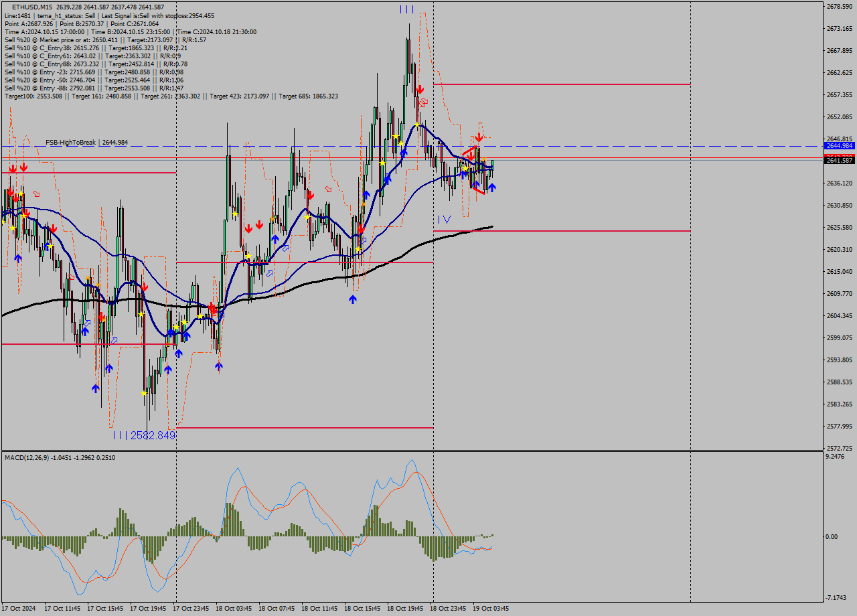
Task: Click the MACD scale value 0.00
Action: pyautogui.click(x=832, y=537)
